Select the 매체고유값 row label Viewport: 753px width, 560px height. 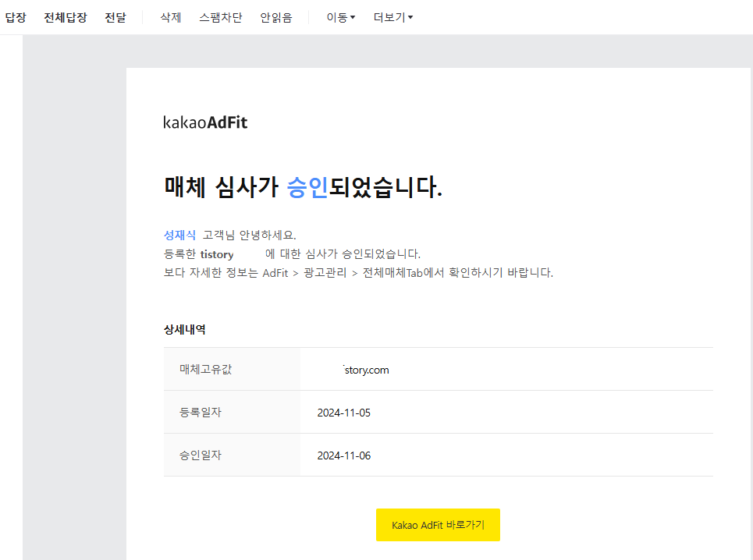(205, 369)
